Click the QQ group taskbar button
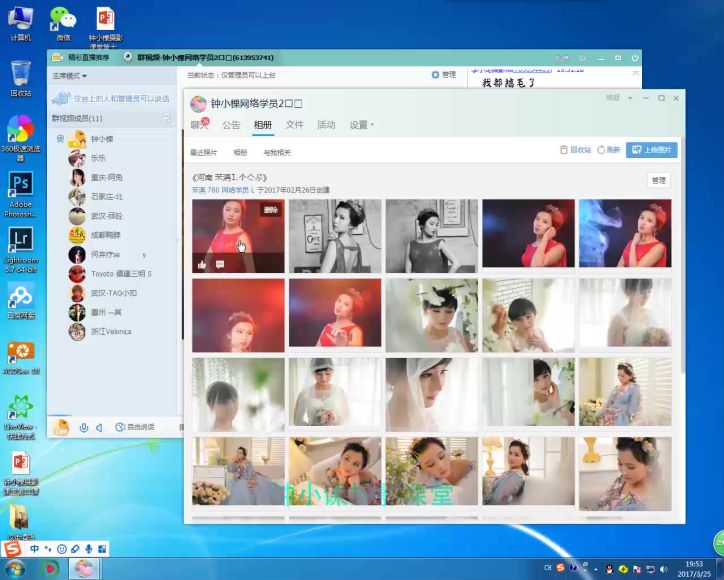This screenshot has width=724, height=580. pyautogui.click(x=84, y=568)
